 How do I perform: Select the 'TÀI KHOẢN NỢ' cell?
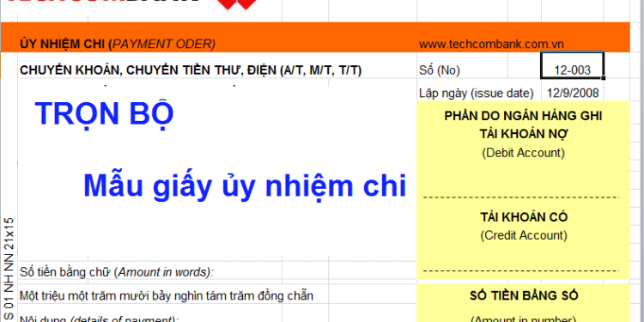click(523, 134)
